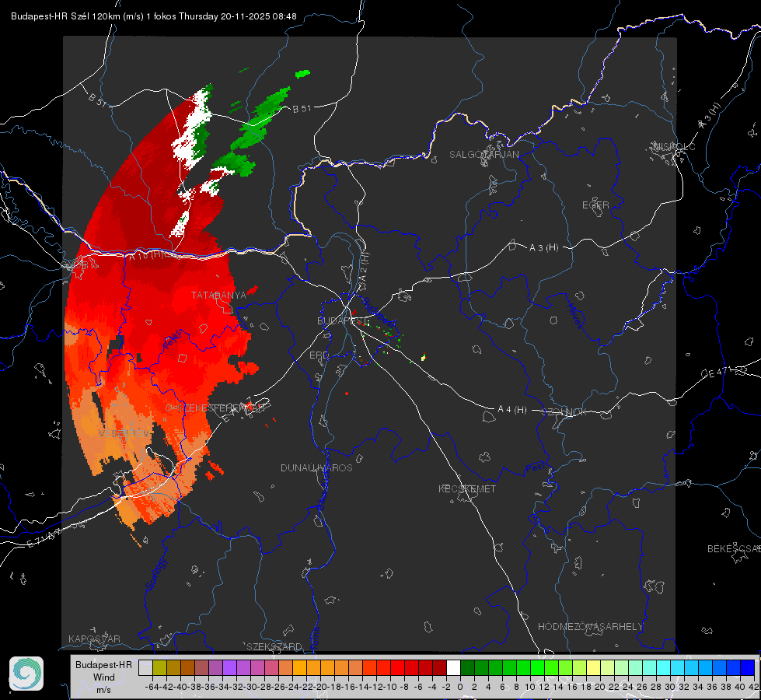Click the isolated yellow-red echo southeast of Budapest
This screenshot has height=700, width=761.
423,357
